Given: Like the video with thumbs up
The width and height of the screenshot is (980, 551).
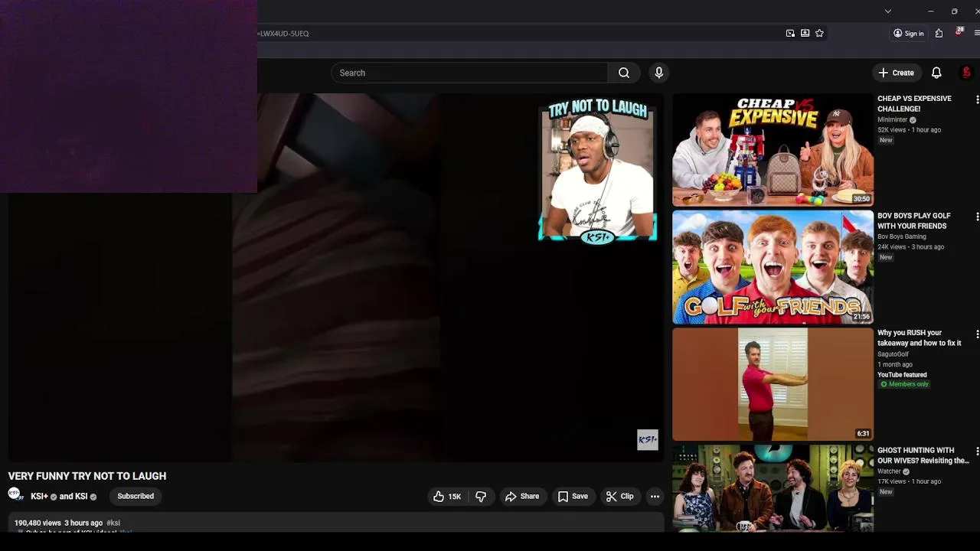Looking at the screenshot, I should tap(447, 497).
